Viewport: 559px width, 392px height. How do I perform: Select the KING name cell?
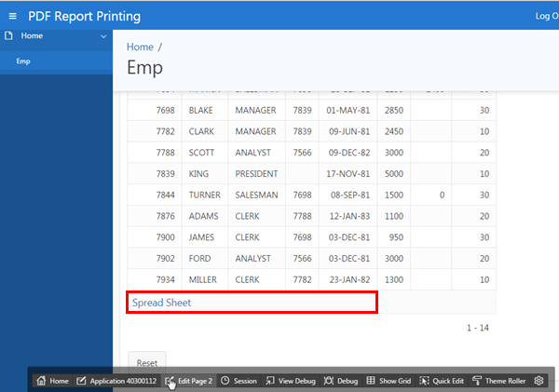pos(205,174)
